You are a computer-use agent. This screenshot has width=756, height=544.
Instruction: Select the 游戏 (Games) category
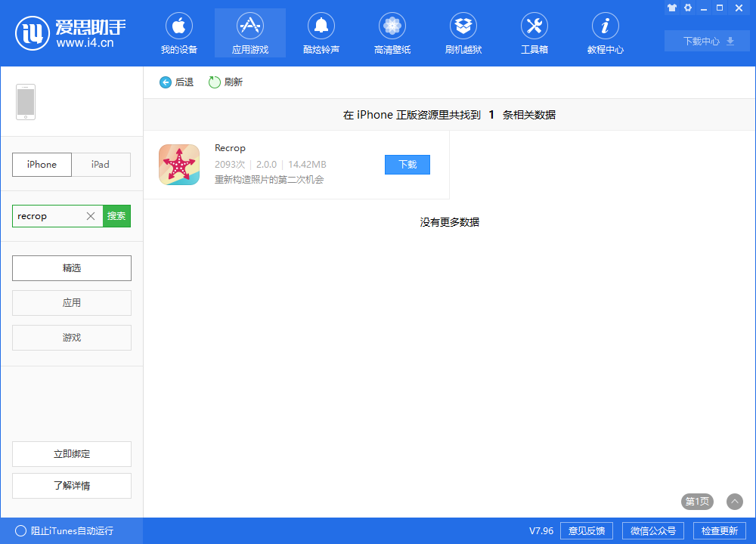[71, 337]
